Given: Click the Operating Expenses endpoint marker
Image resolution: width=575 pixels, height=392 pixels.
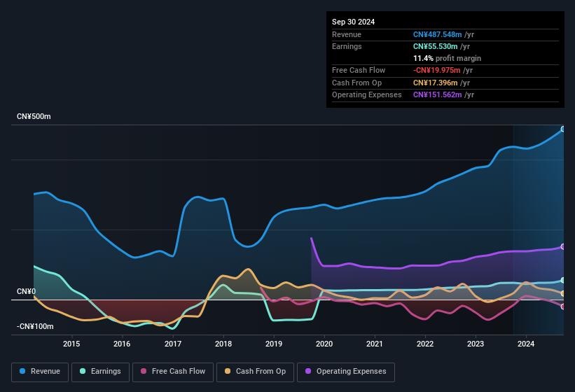Looking at the screenshot, I should coord(563,246).
